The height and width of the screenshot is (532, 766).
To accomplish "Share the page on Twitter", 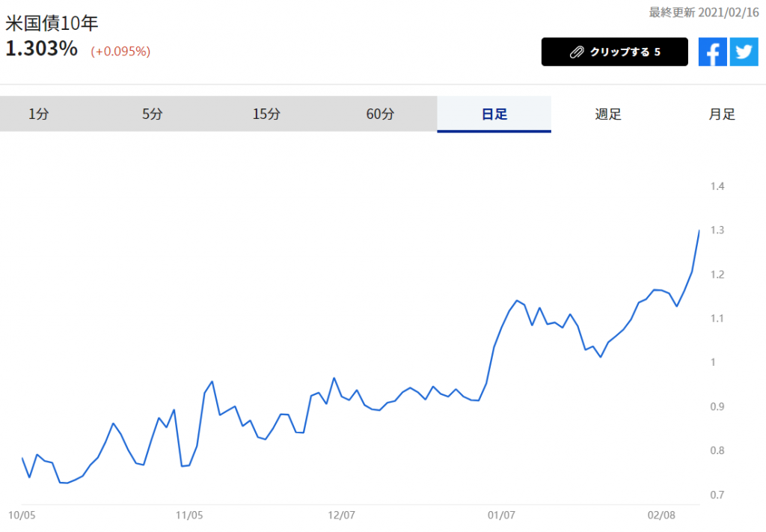I will pyautogui.click(x=744, y=52).
